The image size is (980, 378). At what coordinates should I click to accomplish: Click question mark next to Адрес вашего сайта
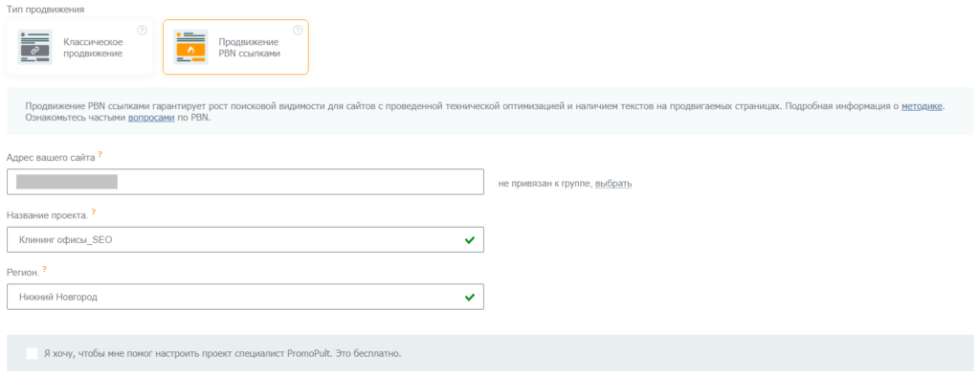click(x=100, y=155)
